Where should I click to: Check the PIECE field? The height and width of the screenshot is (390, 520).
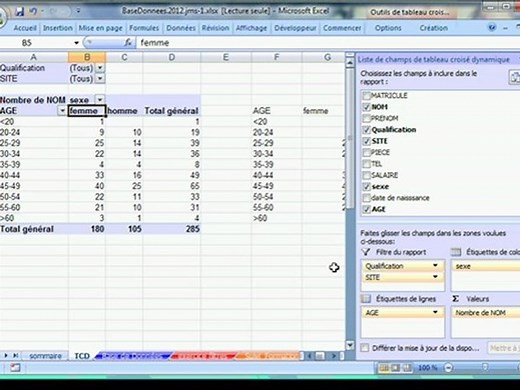[366, 152]
